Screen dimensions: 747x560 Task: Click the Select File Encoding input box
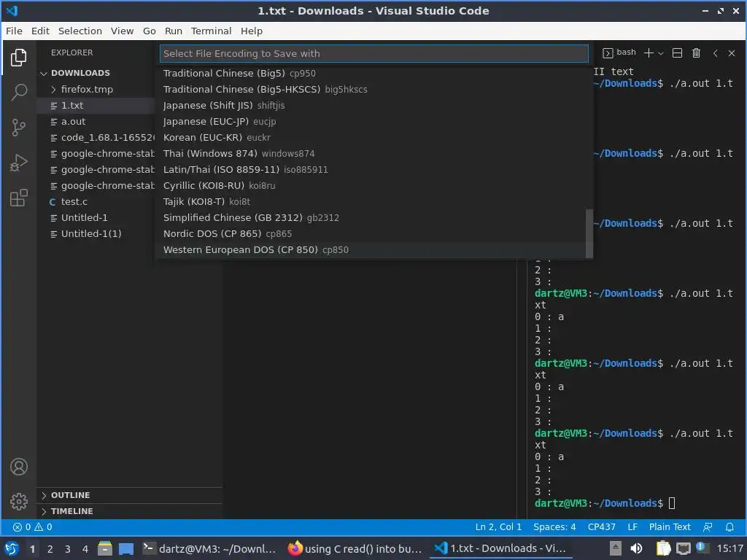tap(374, 53)
